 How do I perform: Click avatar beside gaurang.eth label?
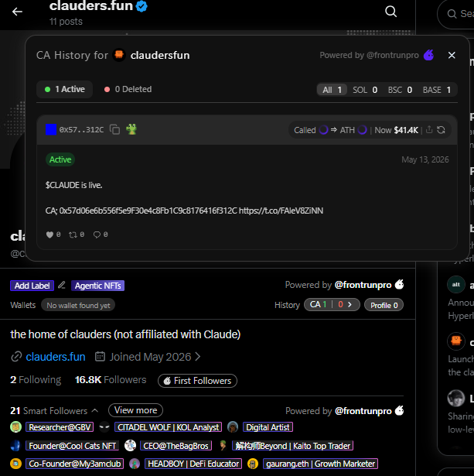point(253,464)
